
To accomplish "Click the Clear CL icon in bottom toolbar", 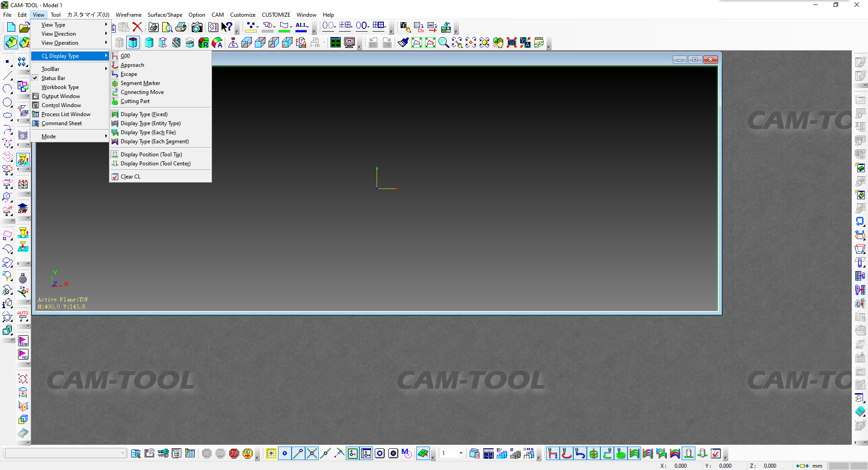I will pos(716,453).
